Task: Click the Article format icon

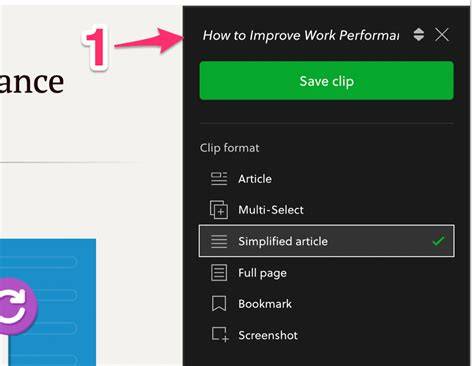Action: tap(219, 179)
